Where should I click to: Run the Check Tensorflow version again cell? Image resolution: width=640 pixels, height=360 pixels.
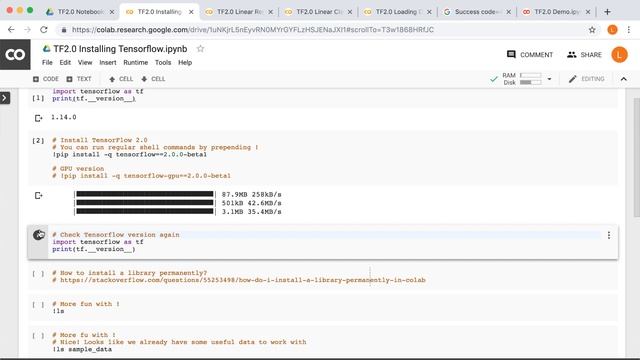(x=39, y=235)
